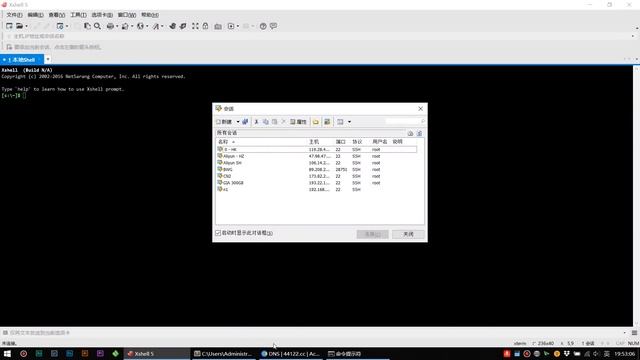
Task: Click 属性 (Properties) in Sessions dialog
Action: tap(298, 122)
